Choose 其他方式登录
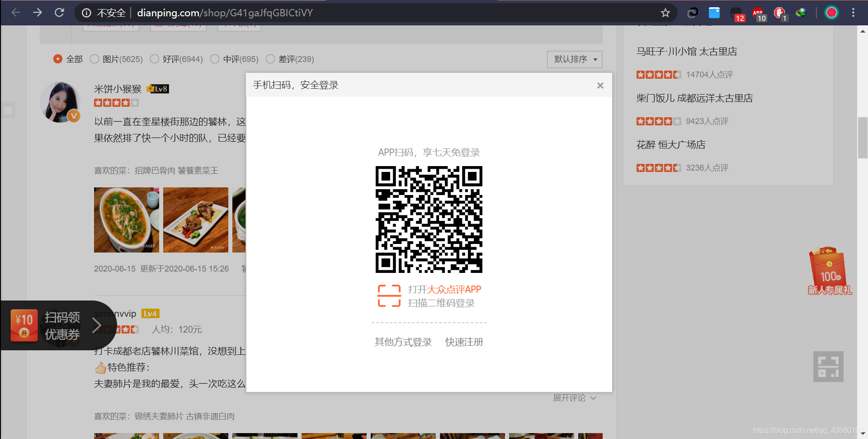Screen dimensions: 868x439 [x=403, y=342]
